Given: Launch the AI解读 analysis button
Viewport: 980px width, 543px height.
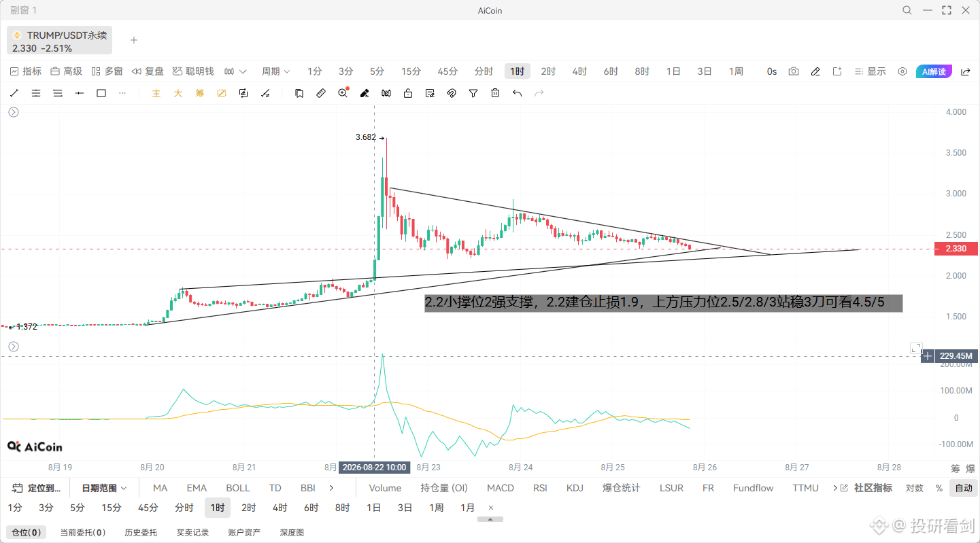Looking at the screenshot, I should pos(934,71).
